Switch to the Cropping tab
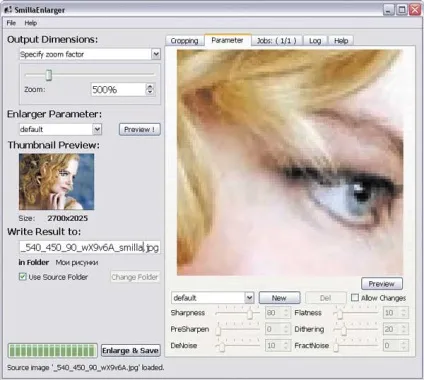Screen dimensions: 424x380 click(184, 41)
